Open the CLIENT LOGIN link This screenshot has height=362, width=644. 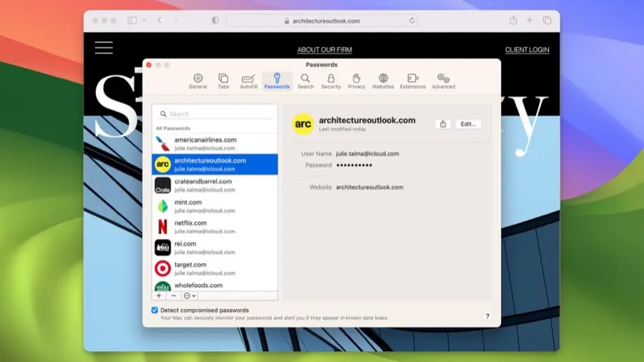coord(527,50)
